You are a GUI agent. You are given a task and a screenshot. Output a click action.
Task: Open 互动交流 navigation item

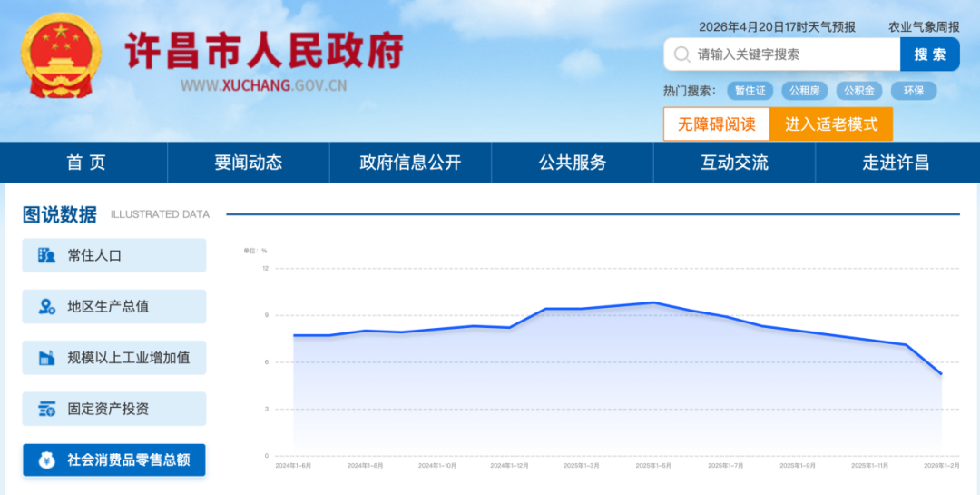[734, 163]
